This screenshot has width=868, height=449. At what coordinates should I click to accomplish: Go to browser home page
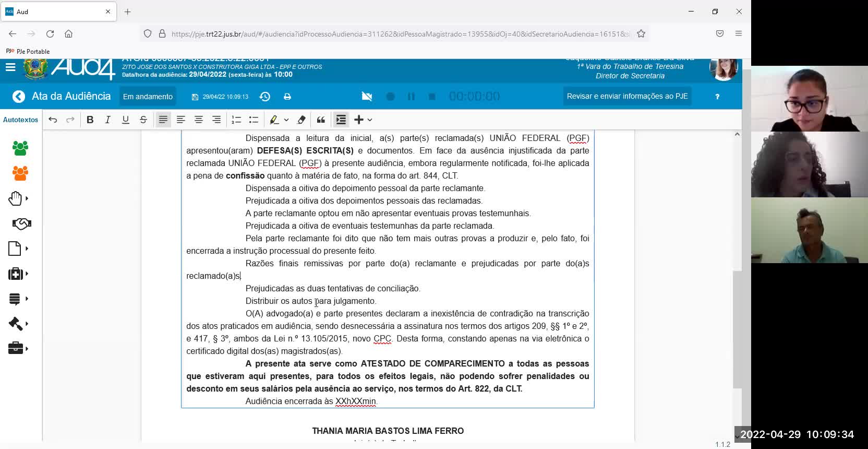[68, 33]
